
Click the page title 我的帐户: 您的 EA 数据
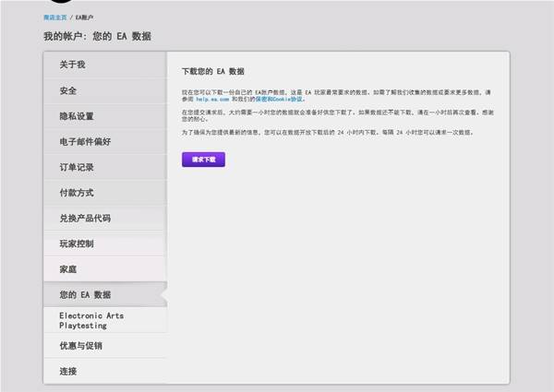pyautogui.click(x=98, y=36)
